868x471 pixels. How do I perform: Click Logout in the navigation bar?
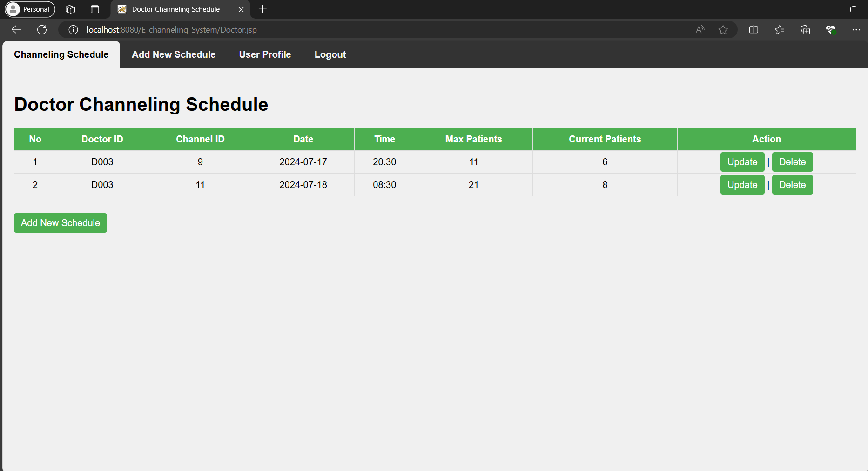tap(330, 54)
